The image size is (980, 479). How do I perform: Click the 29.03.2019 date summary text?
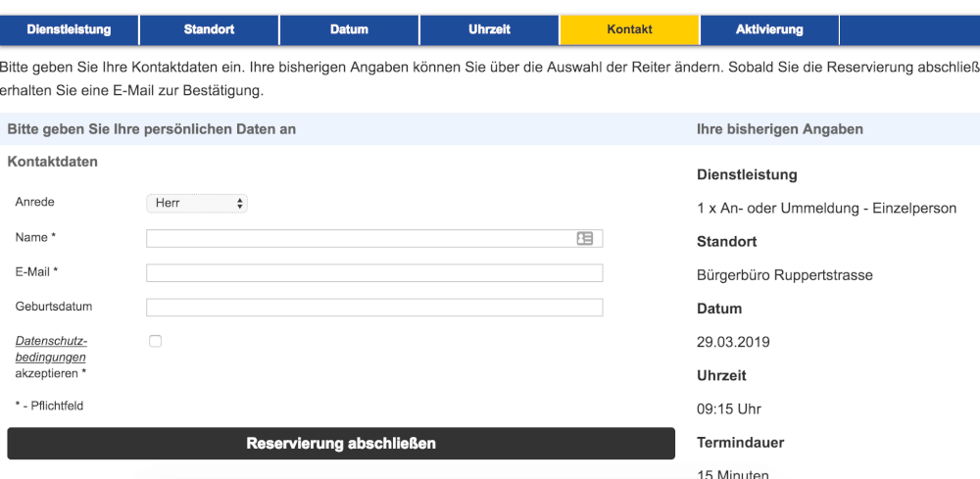(x=733, y=342)
